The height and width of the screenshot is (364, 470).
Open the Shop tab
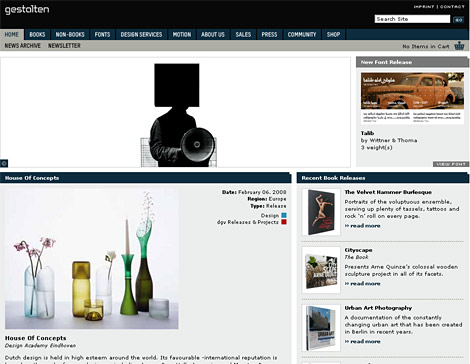(333, 34)
